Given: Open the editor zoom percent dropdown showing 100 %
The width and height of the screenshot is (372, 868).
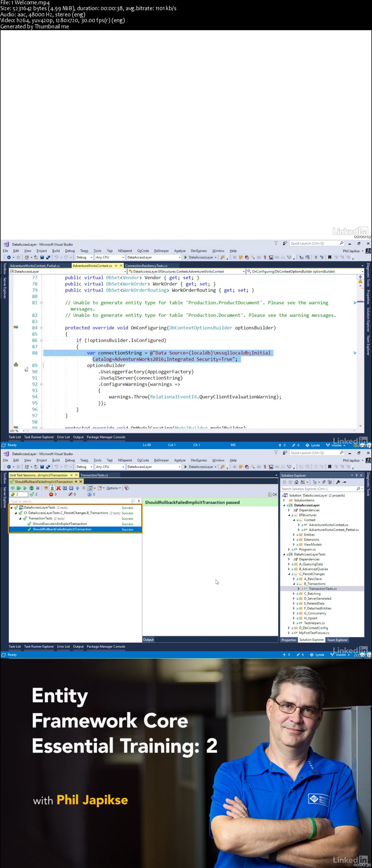Looking at the screenshot, I should (17, 431).
